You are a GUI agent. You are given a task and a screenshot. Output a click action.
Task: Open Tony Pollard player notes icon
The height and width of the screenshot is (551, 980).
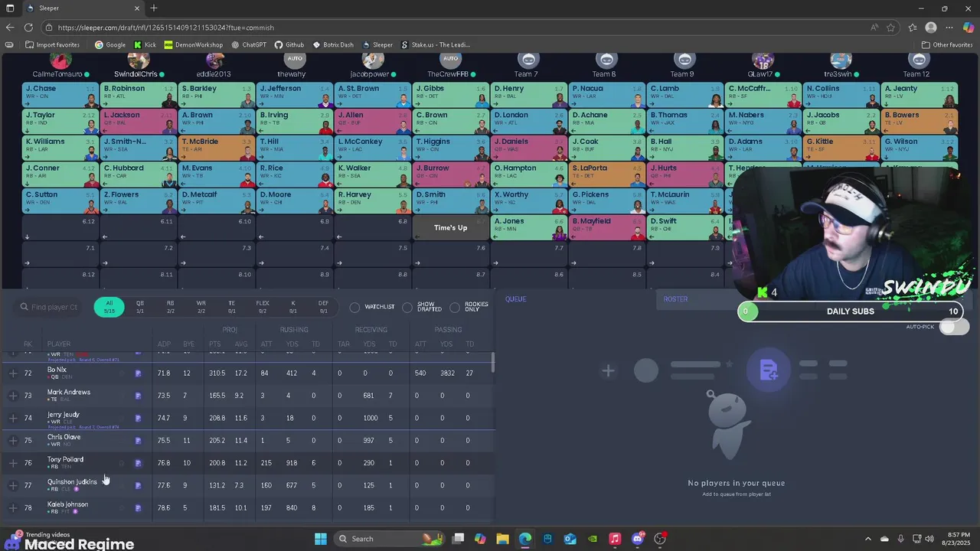(139, 463)
